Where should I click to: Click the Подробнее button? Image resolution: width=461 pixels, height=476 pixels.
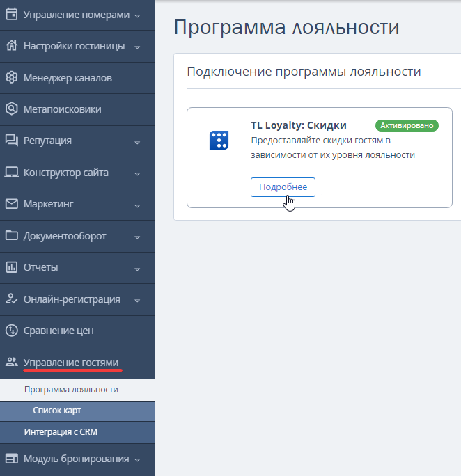coord(283,187)
